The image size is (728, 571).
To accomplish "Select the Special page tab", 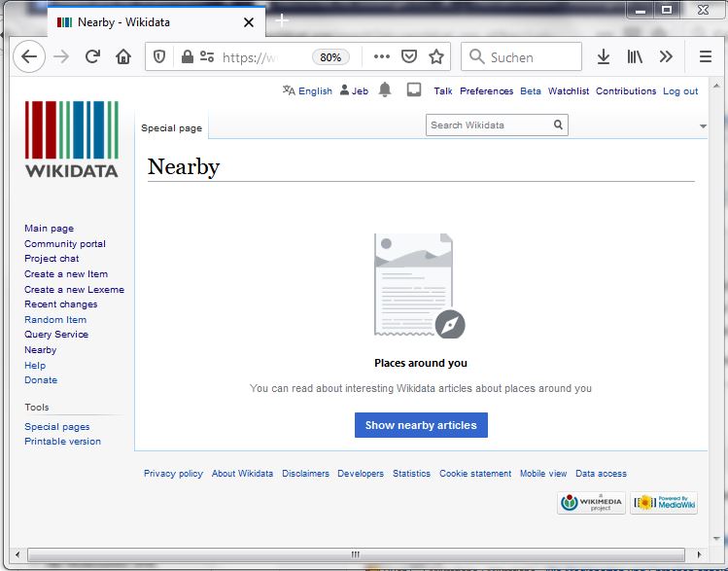I will (171, 127).
